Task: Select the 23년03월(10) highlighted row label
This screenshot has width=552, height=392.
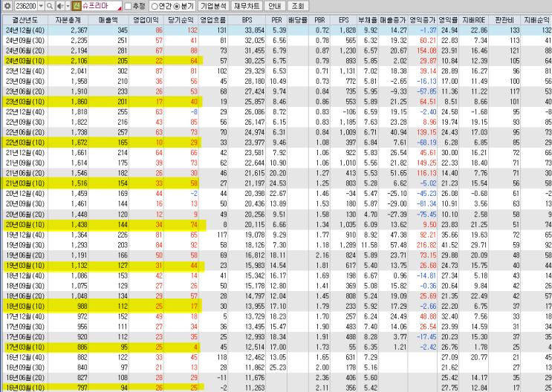Action: [x=25, y=102]
